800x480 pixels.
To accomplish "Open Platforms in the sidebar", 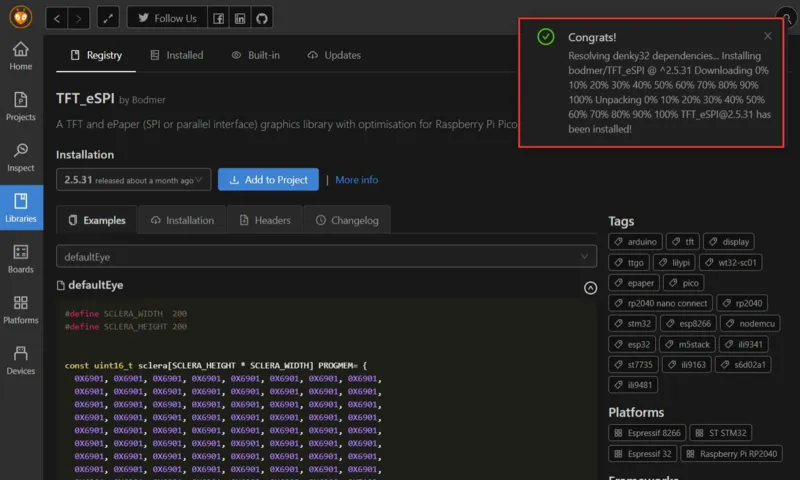I will point(21,309).
